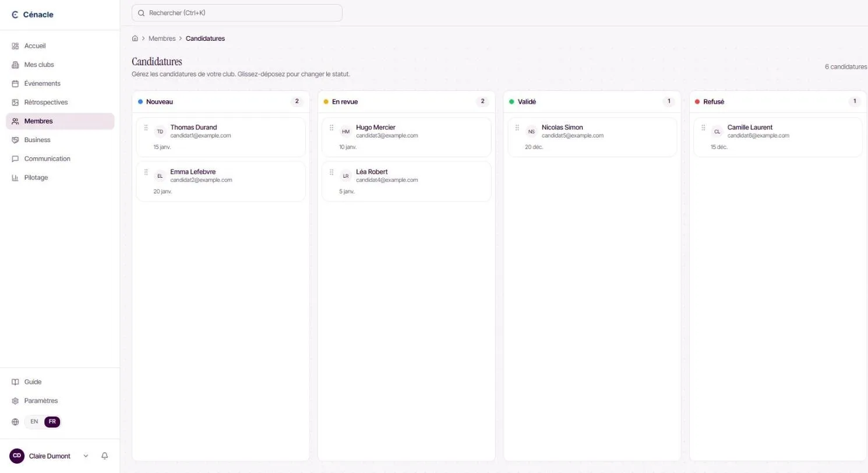Expand the Claire Dumont account menu
Viewport: 868px width, 473px height.
tap(48, 456)
